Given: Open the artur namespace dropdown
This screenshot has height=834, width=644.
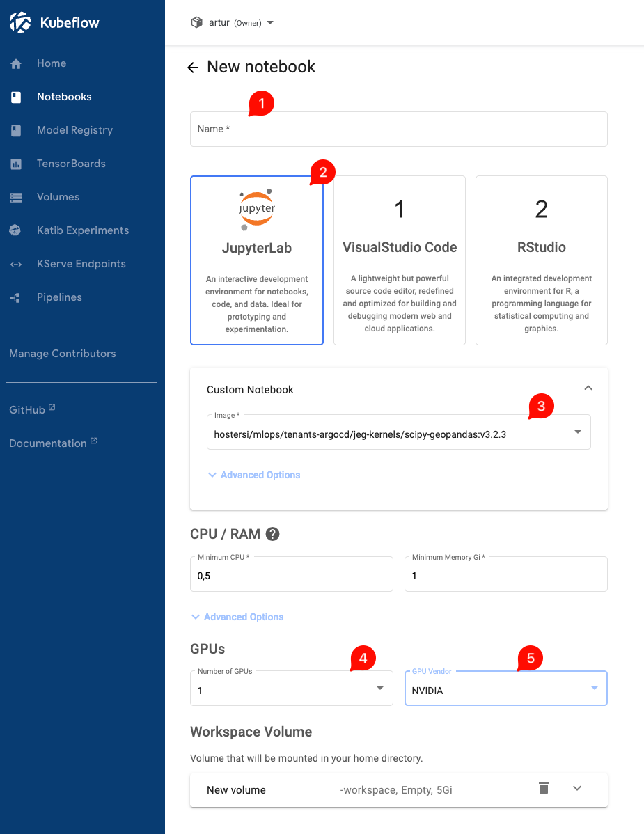Looking at the screenshot, I should [x=233, y=22].
